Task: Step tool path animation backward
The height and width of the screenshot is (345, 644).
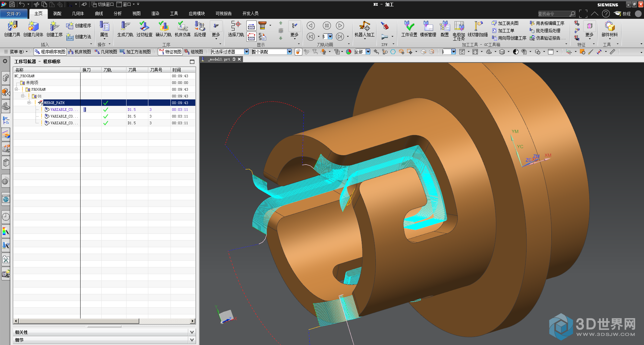Action: click(x=311, y=26)
